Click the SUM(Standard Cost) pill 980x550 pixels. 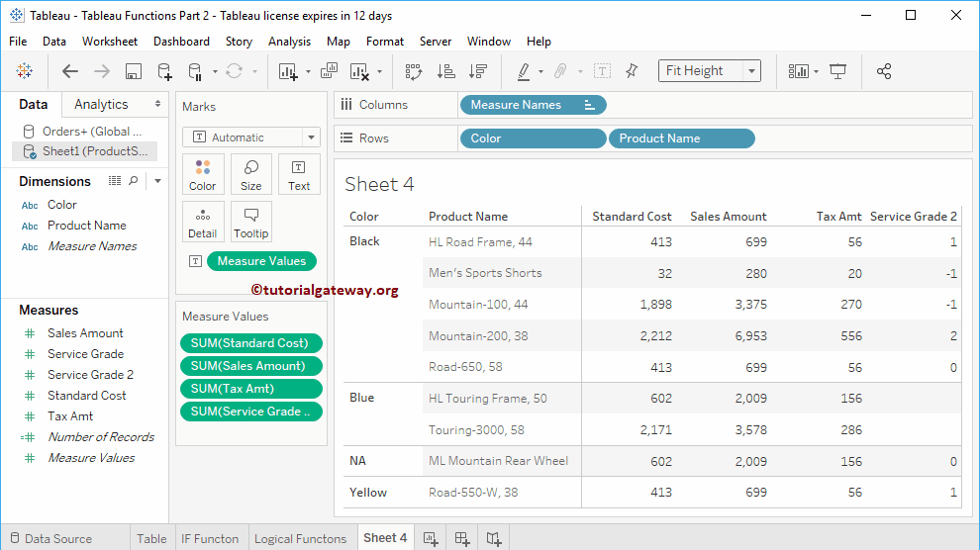click(251, 342)
